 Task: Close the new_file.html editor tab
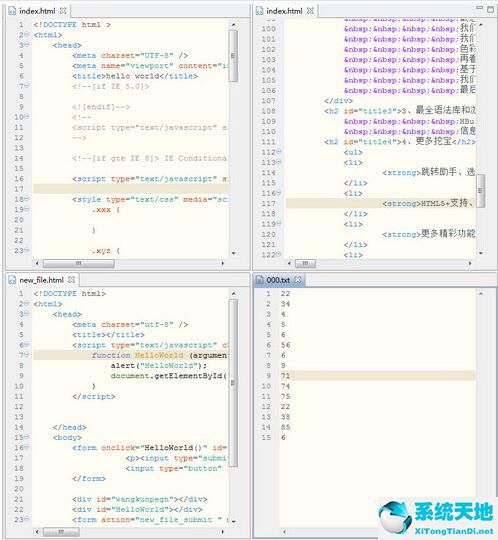click(x=71, y=280)
